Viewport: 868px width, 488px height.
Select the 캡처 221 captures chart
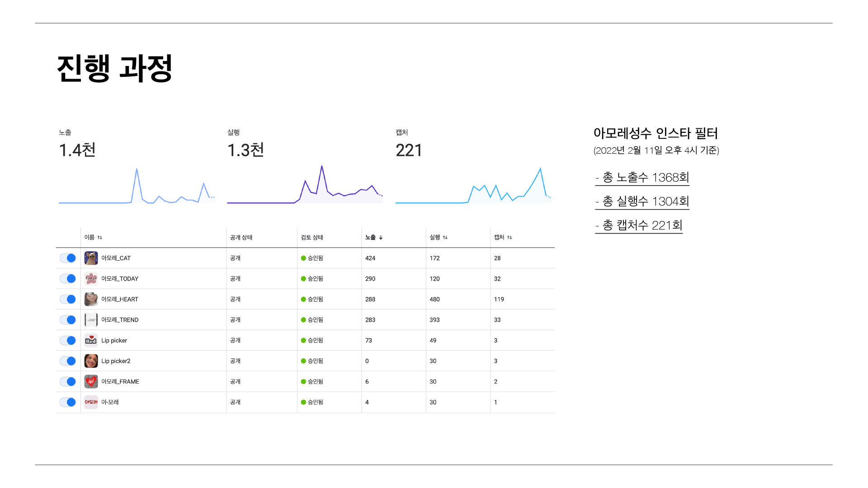tap(473, 185)
